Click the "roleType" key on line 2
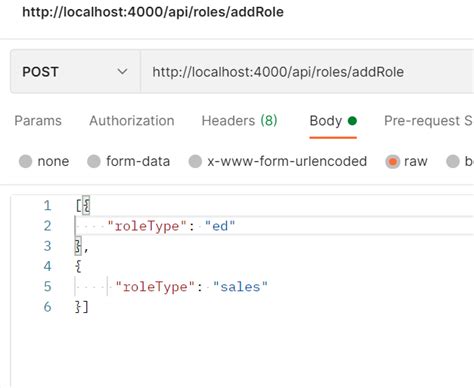The height and width of the screenshot is (388, 474). (146, 226)
